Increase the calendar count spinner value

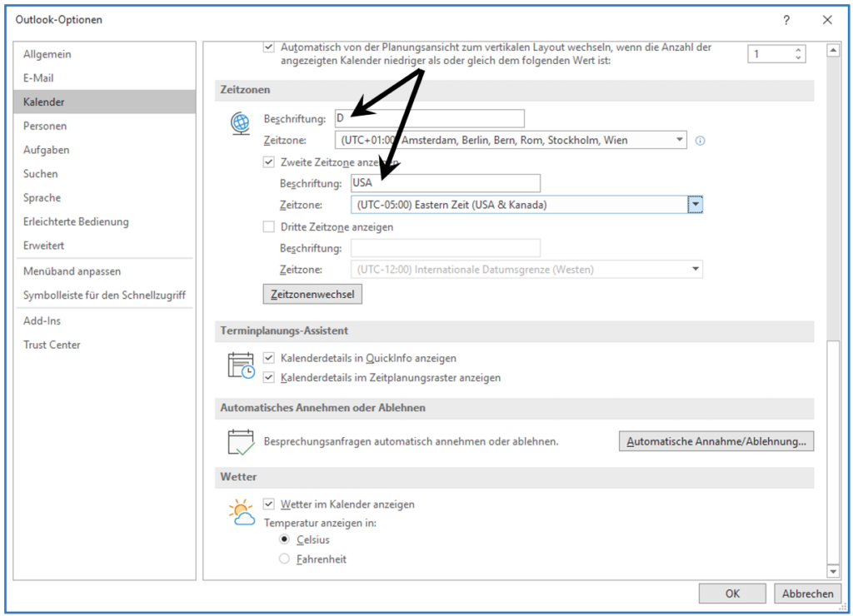pyautogui.click(x=798, y=50)
